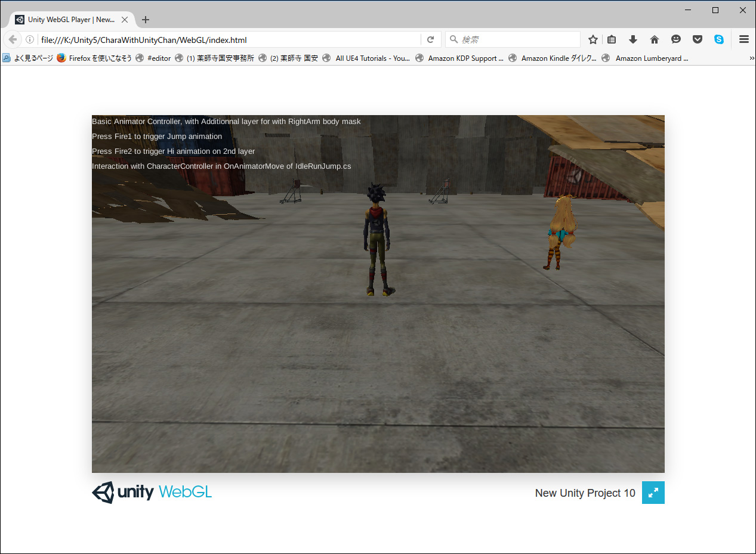Image resolution: width=756 pixels, height=554 pixels.
Task: Open the Firefox hamburger menu
Action: click(x=743, y=39)
